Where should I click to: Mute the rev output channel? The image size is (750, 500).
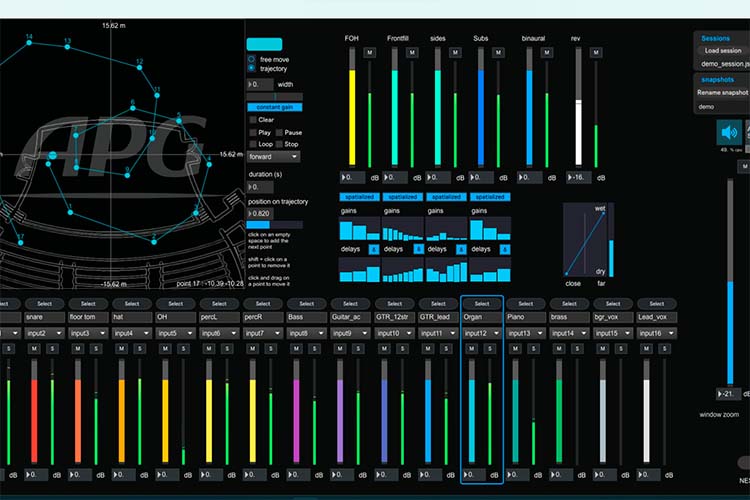point(596,53)
